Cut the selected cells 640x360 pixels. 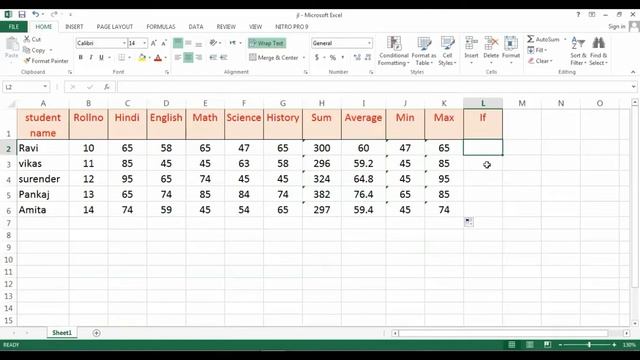tap(32, 39)
